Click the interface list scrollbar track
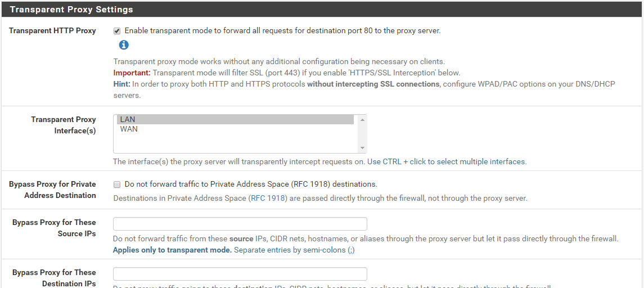Screen dimensions: 644x288 point(362,134)
